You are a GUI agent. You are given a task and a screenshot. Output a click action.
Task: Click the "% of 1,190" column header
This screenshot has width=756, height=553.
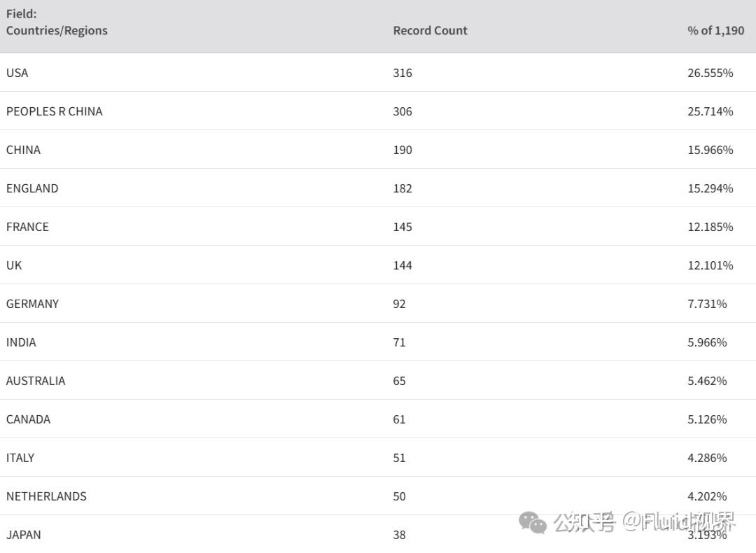tap(715, 31)
